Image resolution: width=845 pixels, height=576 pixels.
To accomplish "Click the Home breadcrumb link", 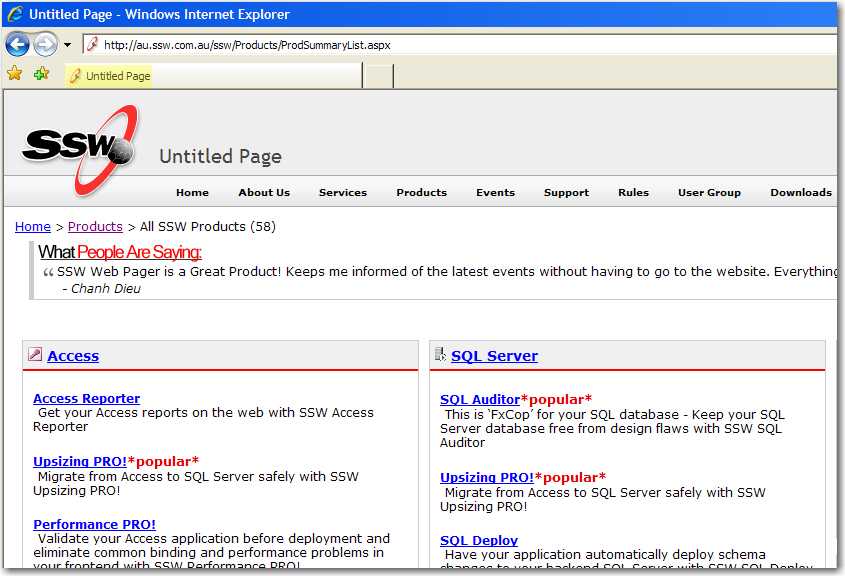I will tap(33, 227).
